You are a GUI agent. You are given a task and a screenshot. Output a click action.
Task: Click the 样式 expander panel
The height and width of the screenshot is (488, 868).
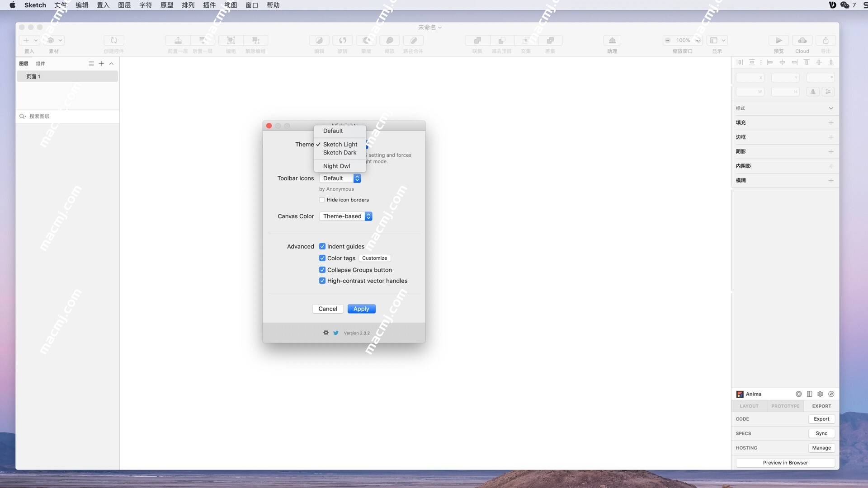[784, 108]
